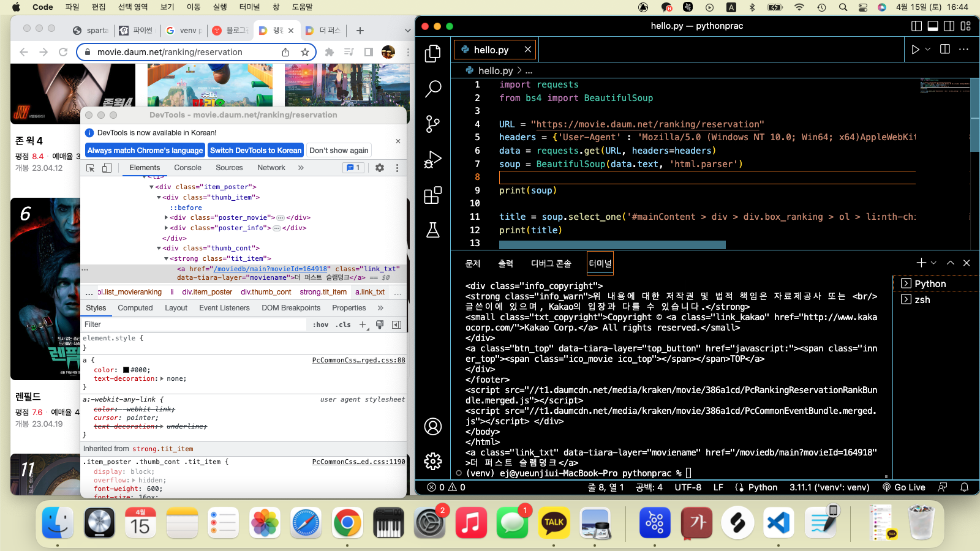Open KakaoTalk from the Dock
Screen dimensions: 980x551
tap(554, 522)
